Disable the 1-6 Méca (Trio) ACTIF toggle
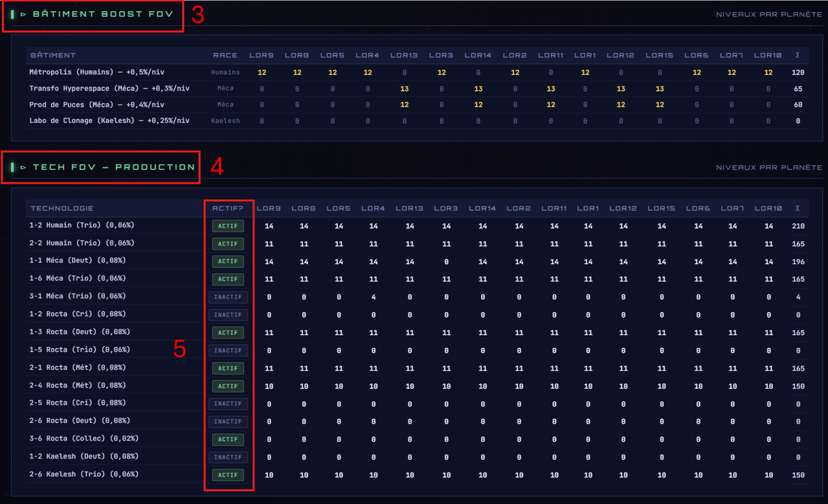The image size is (828, 504). [x=228, y=279]
